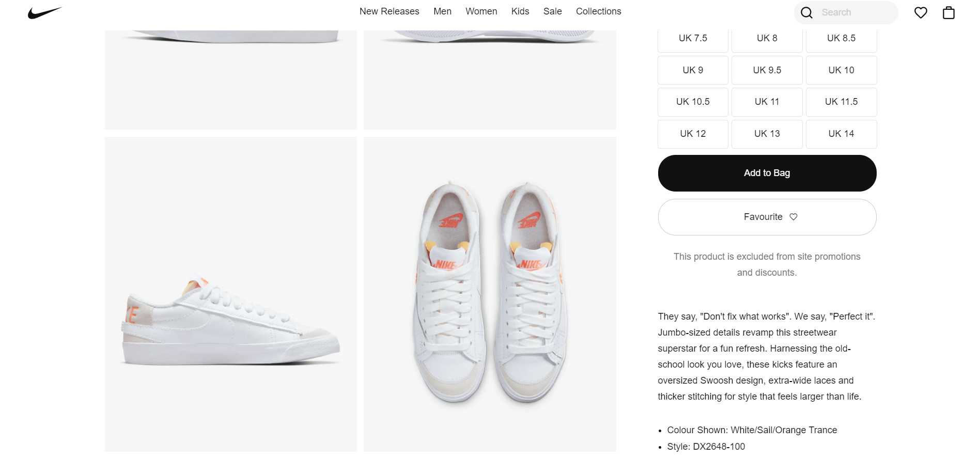Image resolution: width=980 pixels, height=459 pixels.
Task: Open the Women section
Action: [x=481, y=11]
